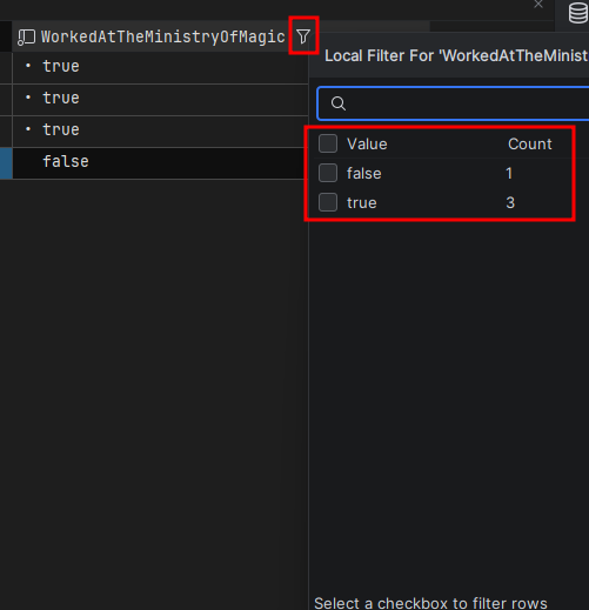Select the second true cell

pos(160,98)
